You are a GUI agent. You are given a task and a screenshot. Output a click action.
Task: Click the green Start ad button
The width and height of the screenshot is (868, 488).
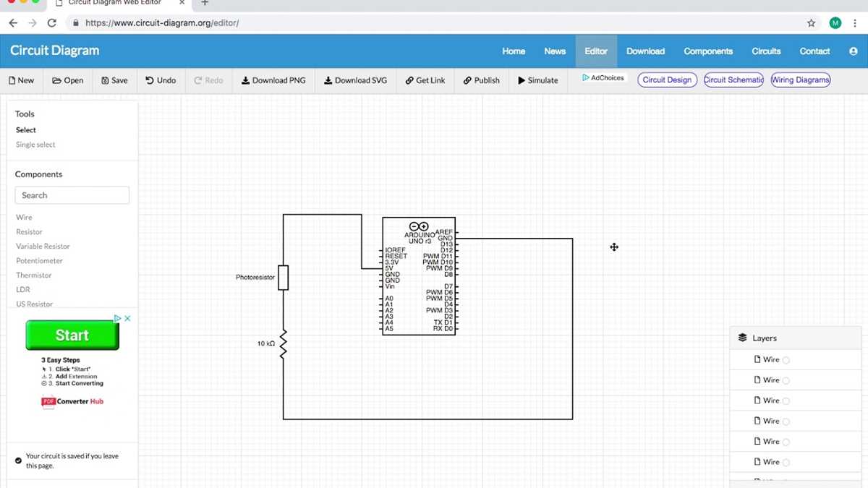[x=72, y=335]
